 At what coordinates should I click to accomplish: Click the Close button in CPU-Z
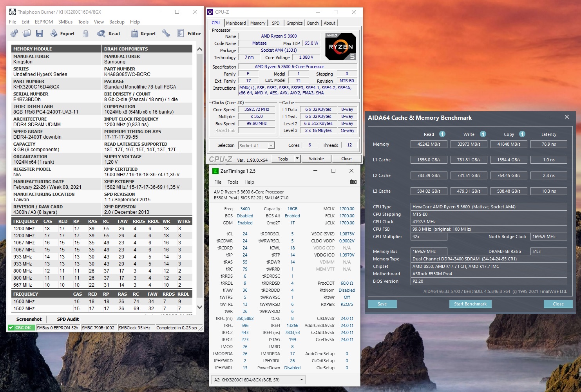(x=346, y=159)
